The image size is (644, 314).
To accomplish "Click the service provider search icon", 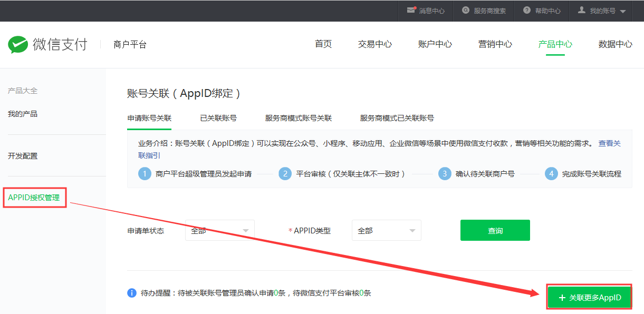I will [466, 11].
